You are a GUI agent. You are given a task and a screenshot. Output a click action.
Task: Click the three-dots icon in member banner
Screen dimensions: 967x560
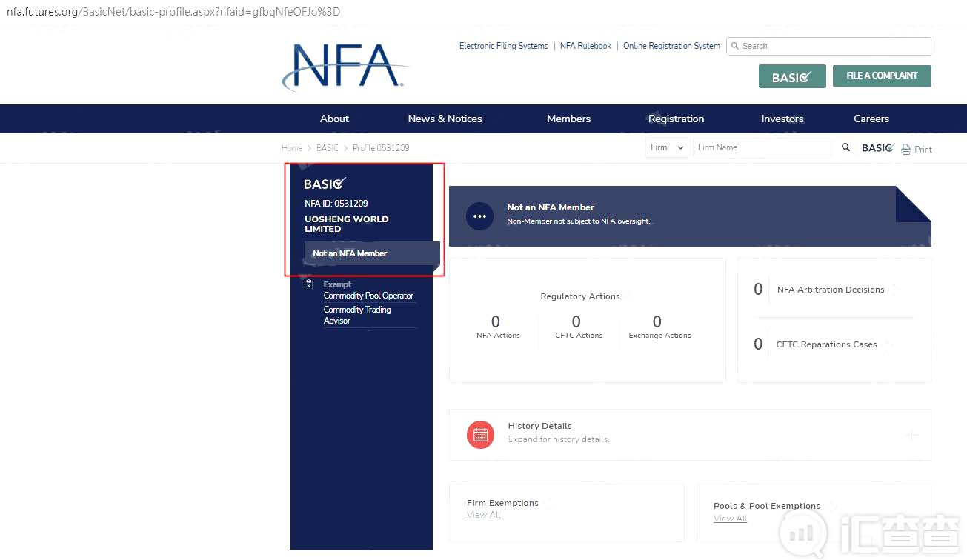point(479,216)
